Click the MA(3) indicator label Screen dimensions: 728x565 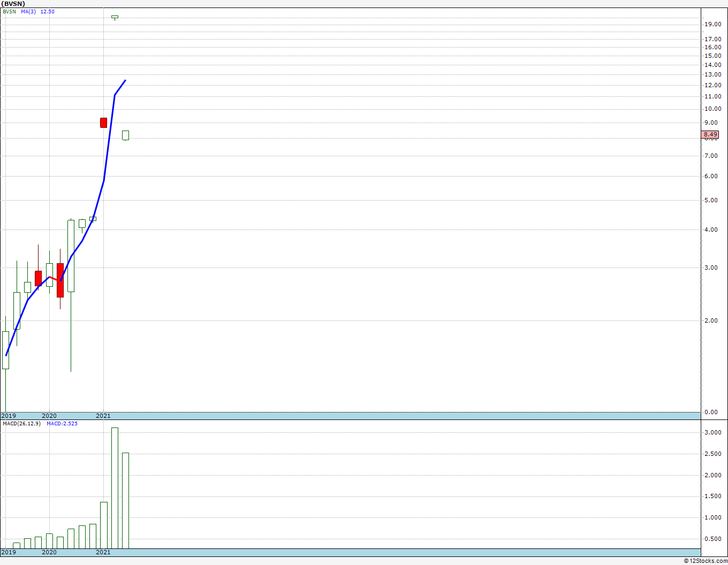point(28,11)
